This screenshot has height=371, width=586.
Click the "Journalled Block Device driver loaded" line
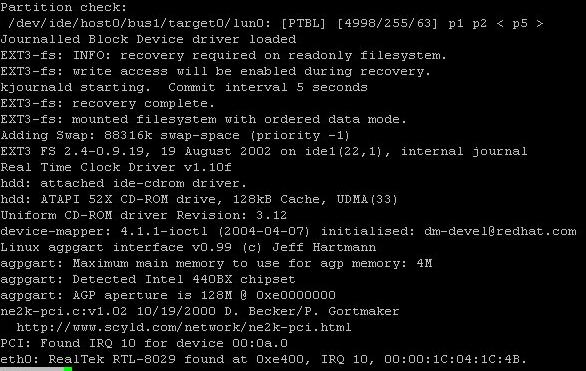[x=148, y=39]
